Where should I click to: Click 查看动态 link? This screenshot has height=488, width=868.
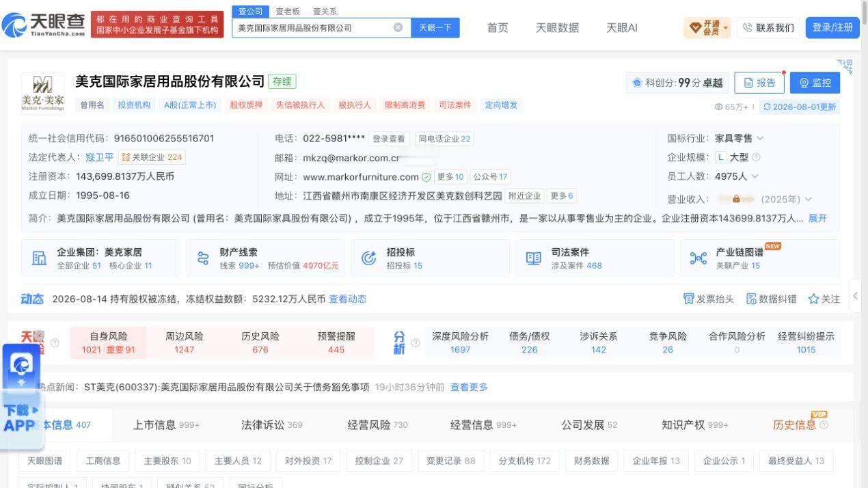347,299
